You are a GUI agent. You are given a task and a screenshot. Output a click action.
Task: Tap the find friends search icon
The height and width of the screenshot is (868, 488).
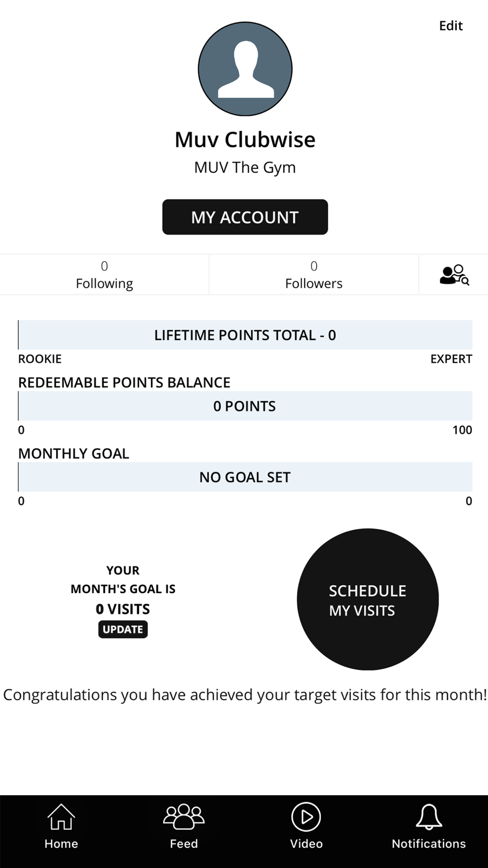coord(454,275)
